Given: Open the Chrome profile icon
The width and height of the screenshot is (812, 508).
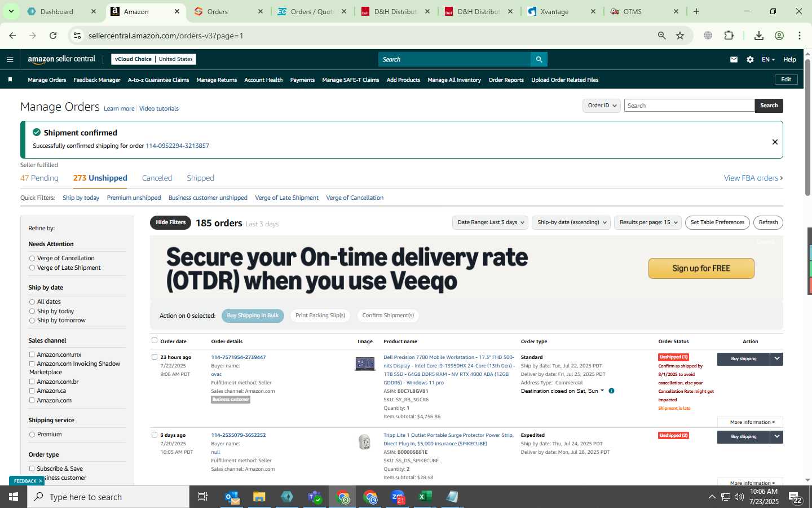Looking at the screenshot, I should pos(779,36).
